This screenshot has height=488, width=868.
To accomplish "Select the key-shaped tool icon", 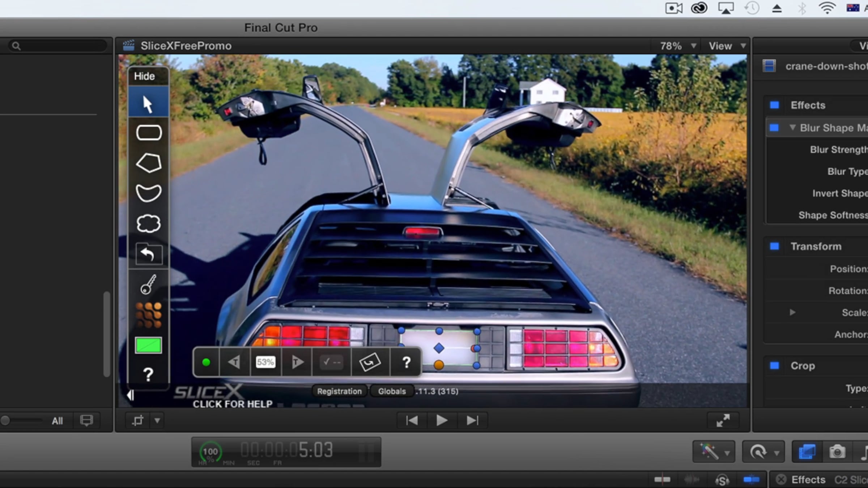I will (148, 285).
